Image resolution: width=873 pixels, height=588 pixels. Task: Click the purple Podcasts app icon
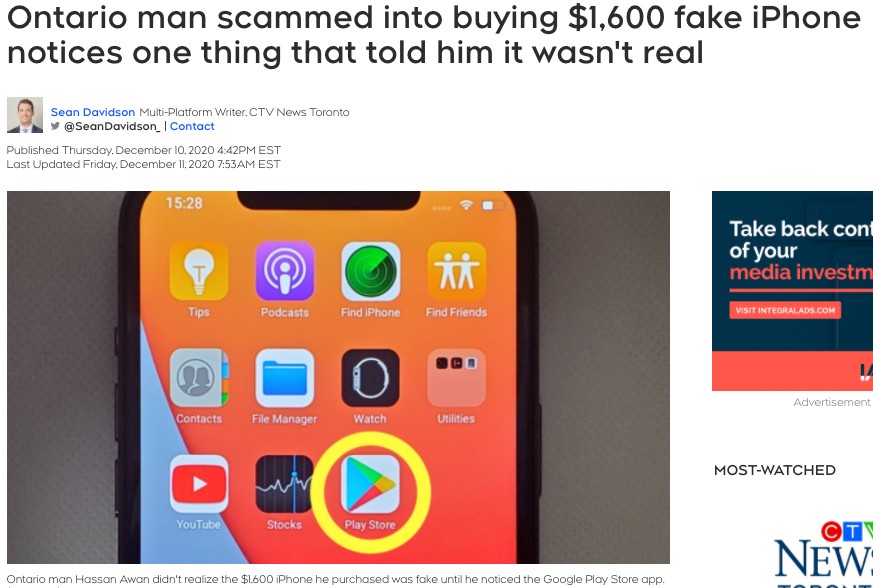coord(285,271)
